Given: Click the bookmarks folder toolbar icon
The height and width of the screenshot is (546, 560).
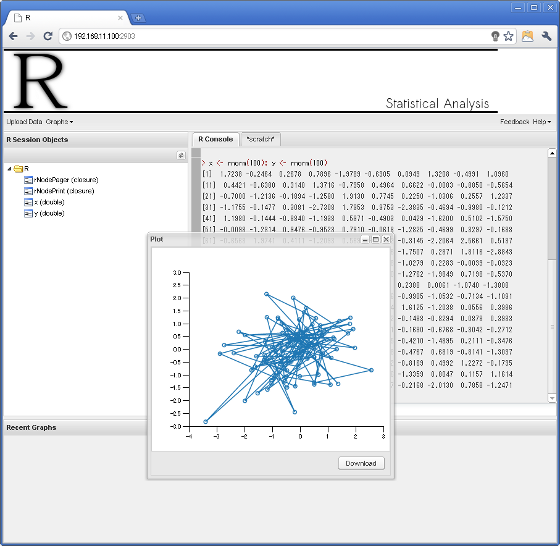Looking at the screenshot, I should (528, 36).
